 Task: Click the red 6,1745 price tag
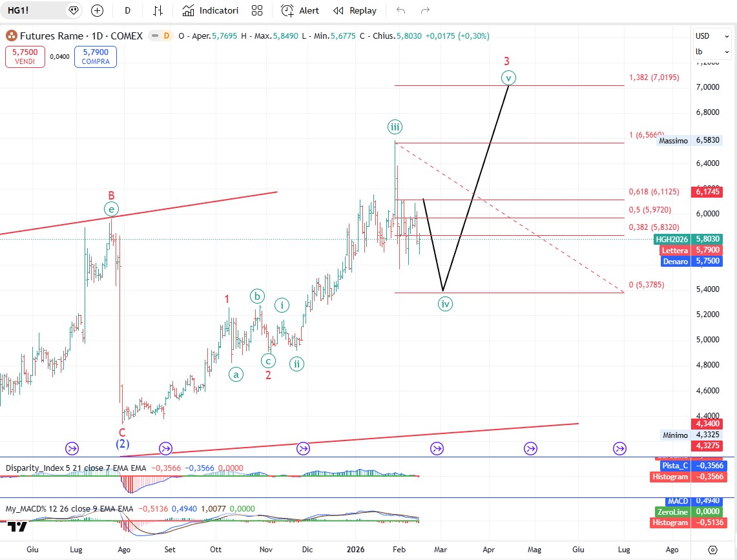click(x=707, y=192)
